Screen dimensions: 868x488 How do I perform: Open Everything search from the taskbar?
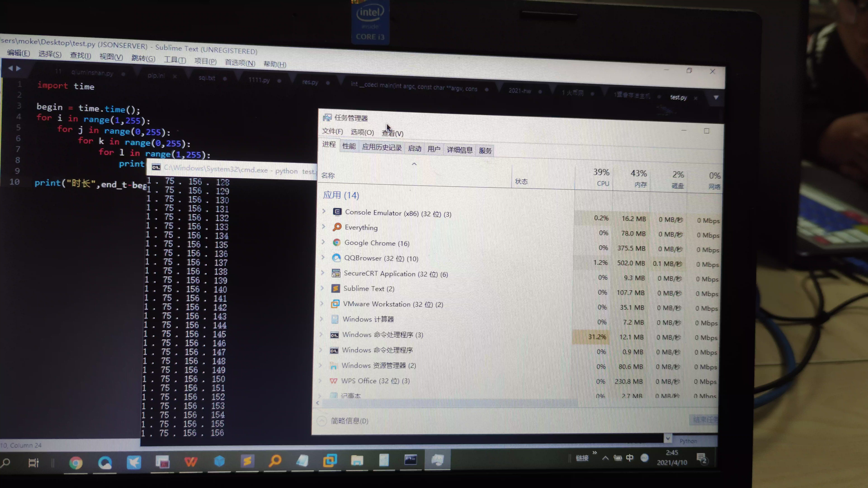coord(275,461)
